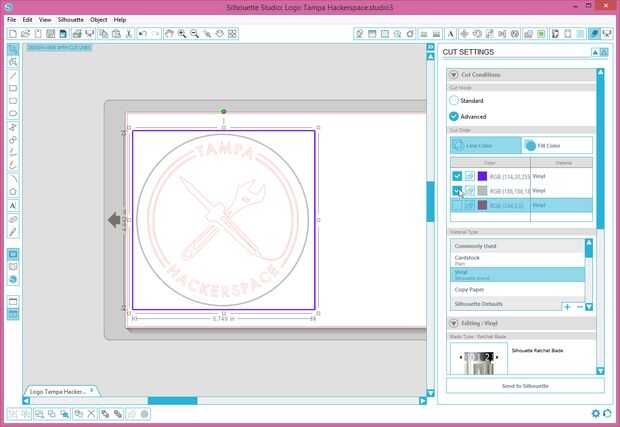Screen dimensions: 620x427
Task: Open the Object menu
Action: click(98, 19)
